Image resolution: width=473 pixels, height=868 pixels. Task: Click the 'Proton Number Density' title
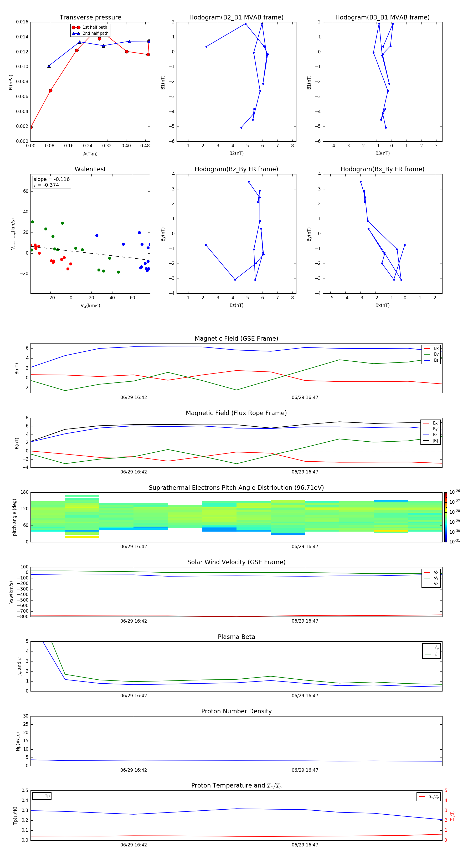pyautogui.click(x=236, y=711)
